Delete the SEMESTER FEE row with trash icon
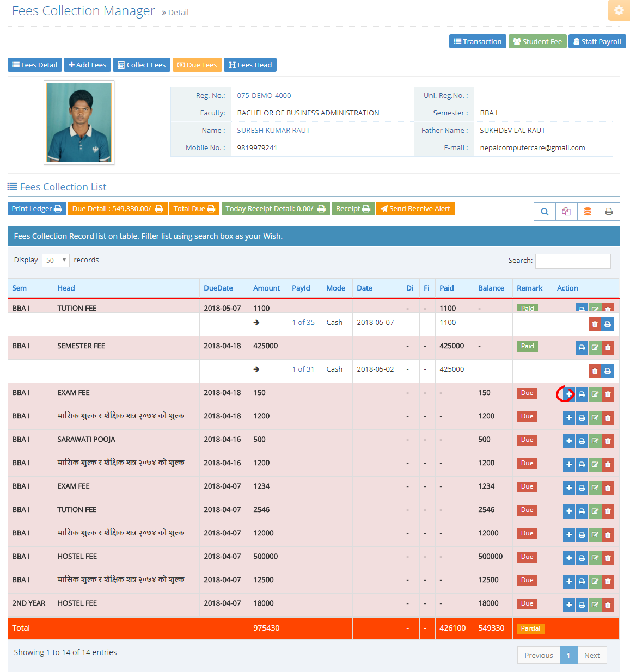630x672 pixels. pos(608,348)
